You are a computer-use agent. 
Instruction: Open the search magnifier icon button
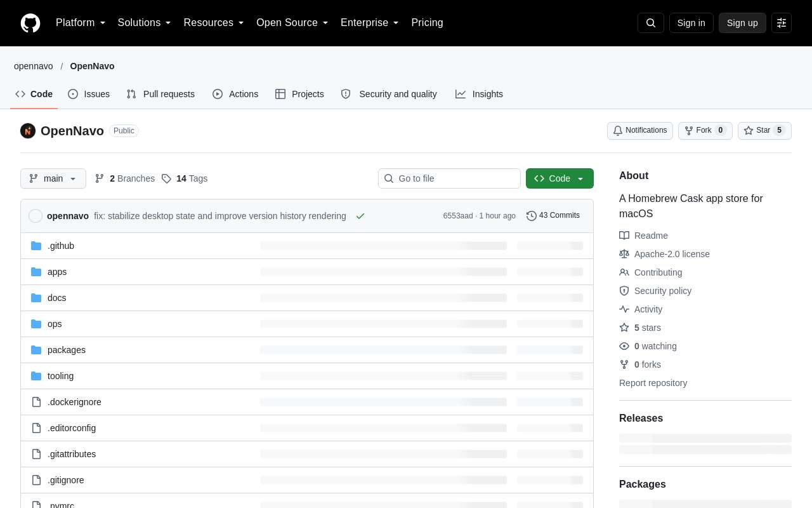click(651, 23)
